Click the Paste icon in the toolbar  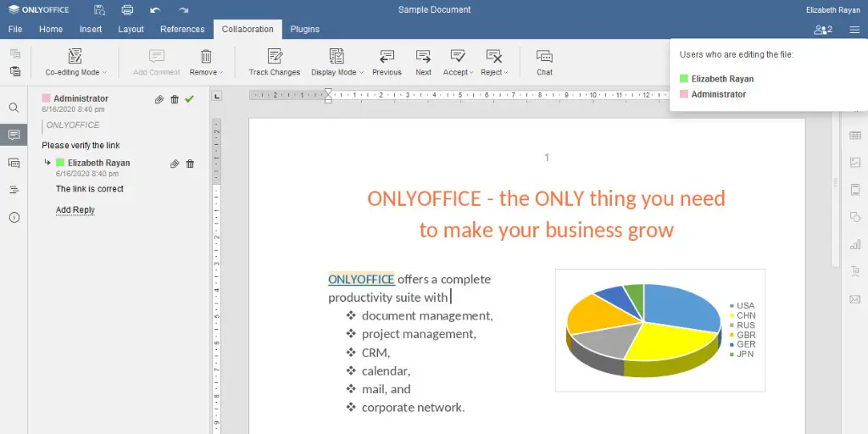pos(15,71)
